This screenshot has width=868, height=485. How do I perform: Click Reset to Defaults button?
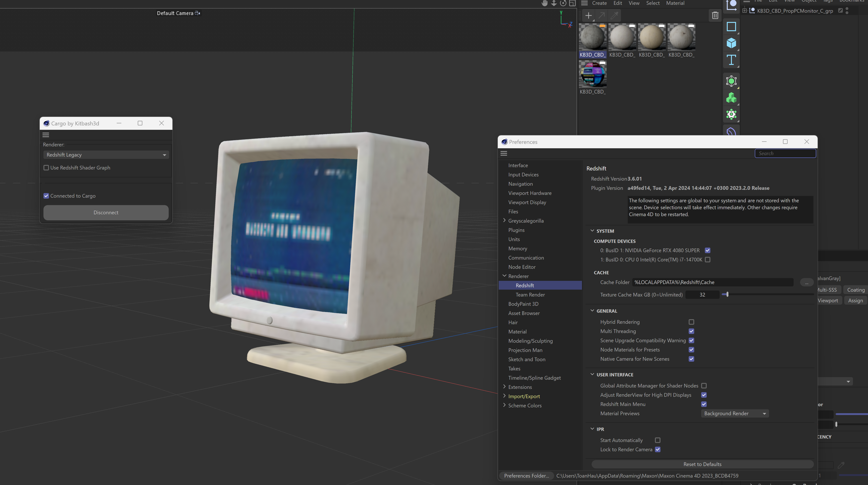pyautogui.click(x=702, y=464)
